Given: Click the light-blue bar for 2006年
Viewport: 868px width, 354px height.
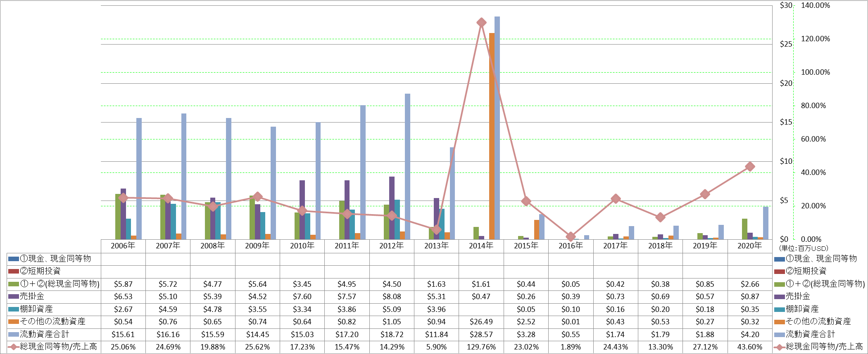Looking at the screenshot, I should coord(139,179).
